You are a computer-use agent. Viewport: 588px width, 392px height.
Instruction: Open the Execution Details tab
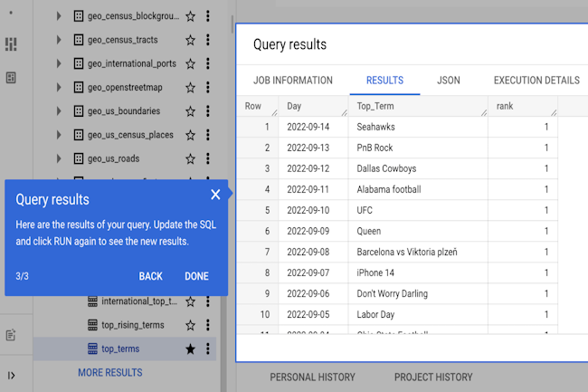[x=536, y=81]
